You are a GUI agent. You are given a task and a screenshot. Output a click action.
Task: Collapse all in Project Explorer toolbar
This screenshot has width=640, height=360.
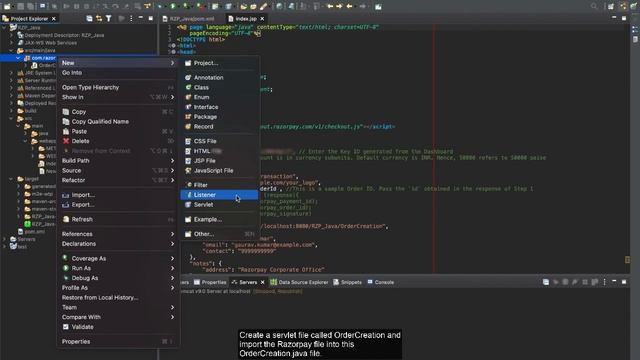[x=89, y=18]
